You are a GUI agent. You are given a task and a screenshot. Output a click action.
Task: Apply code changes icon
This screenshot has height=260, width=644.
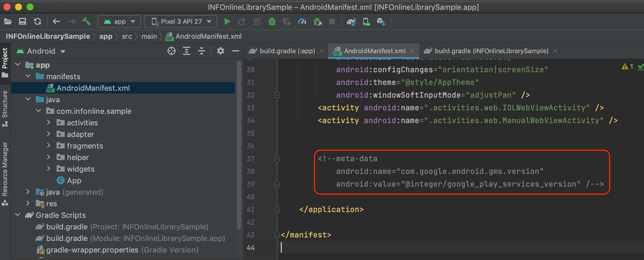point(257,22)
